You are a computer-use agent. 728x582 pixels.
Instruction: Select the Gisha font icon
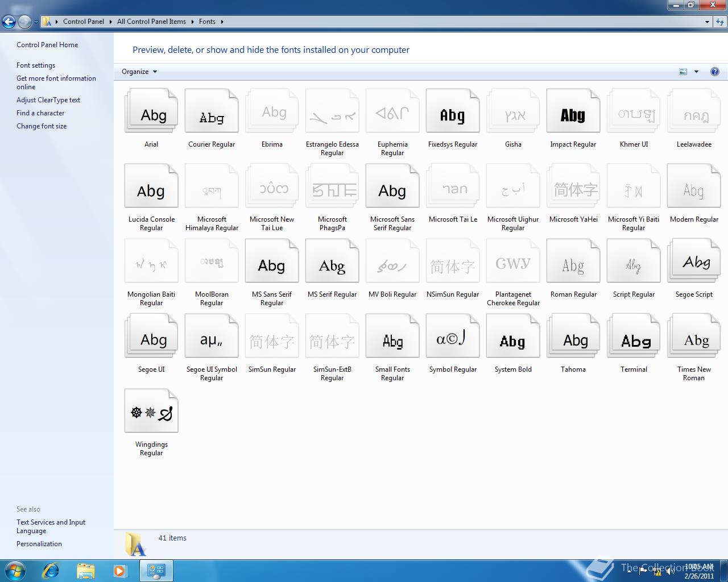(x=513, y=111)
